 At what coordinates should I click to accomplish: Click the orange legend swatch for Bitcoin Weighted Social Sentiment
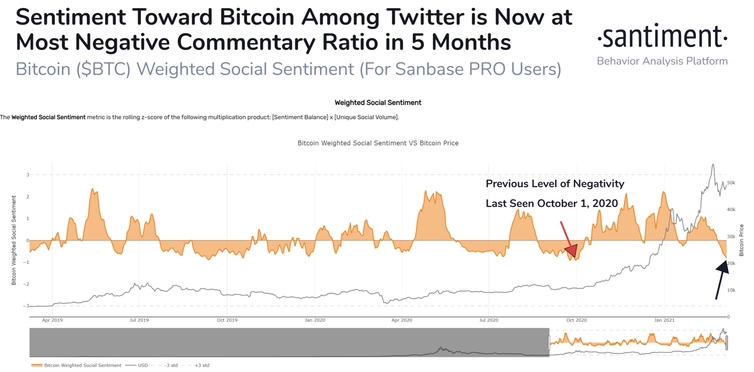click(36, 366)
